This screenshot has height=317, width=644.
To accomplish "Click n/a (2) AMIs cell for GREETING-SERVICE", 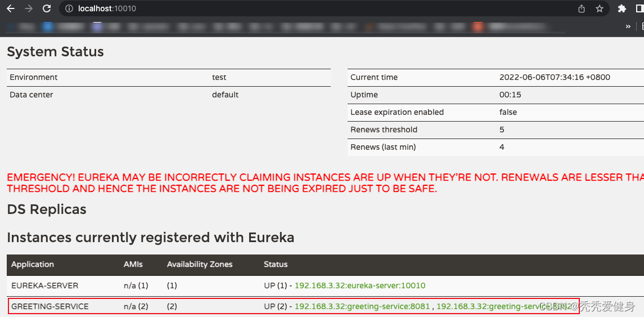I will [136, 306].
